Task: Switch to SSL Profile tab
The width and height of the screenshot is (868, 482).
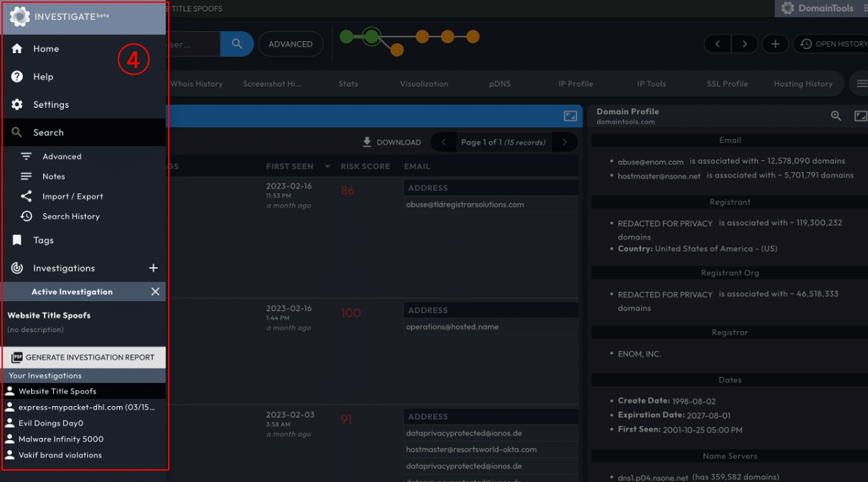Action: 728,84
